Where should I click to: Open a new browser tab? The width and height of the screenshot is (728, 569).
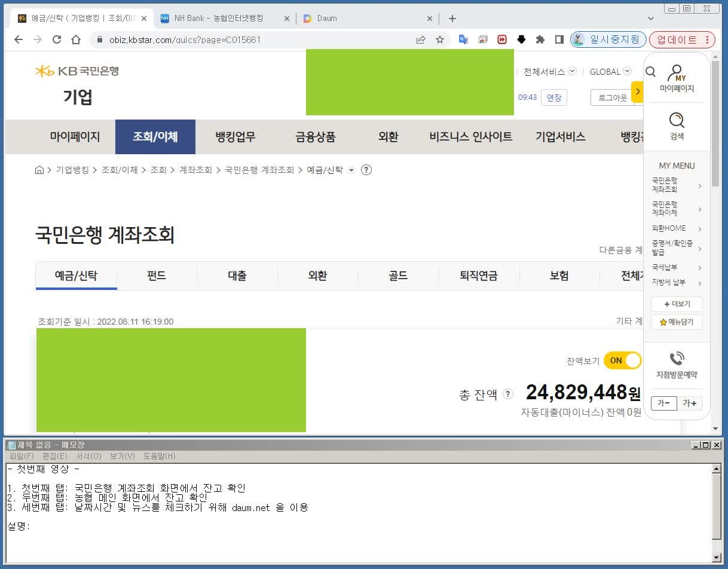click(452, 19)
